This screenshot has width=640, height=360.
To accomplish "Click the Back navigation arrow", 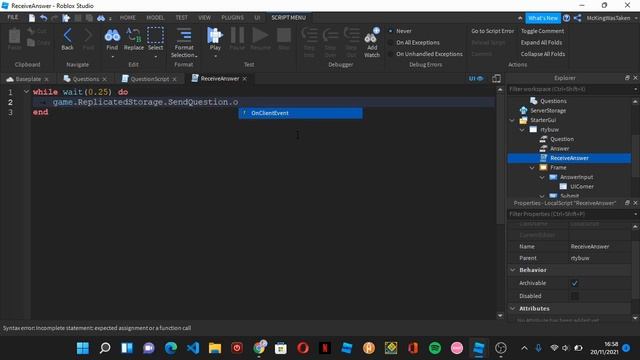I will click(67, 39).
